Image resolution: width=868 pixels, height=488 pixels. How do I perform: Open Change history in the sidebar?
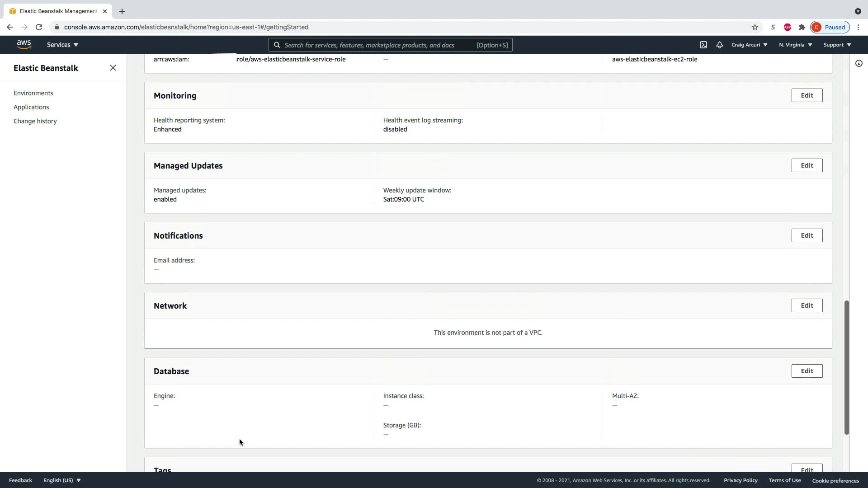[35, 121]
